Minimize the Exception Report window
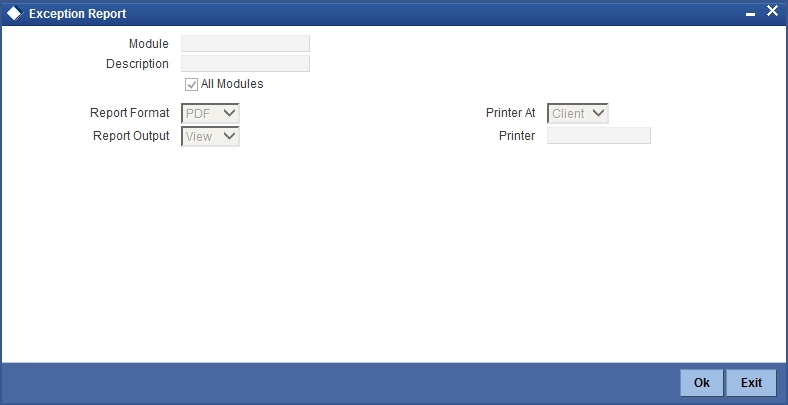Image resolution: width=788 pixels, height=405 pixels. 750,16
